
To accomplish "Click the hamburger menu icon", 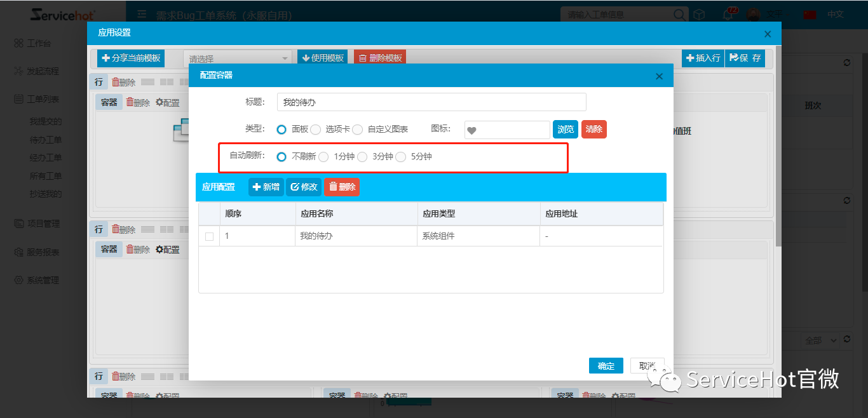I will (x=142, y=15).
